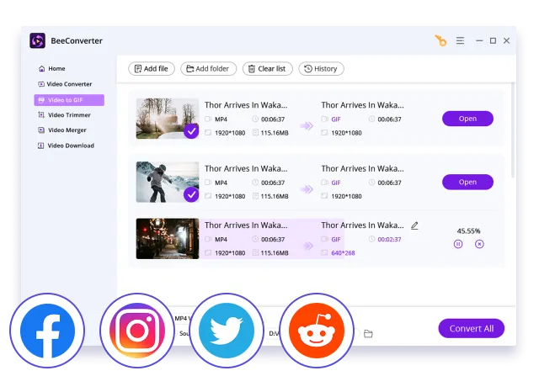This screenshot has height=392, width=539.
Task: Click the Instagram logo
Action: [137, 331]
